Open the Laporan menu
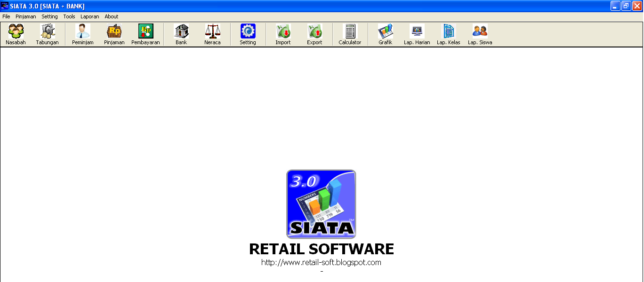Screen dimensions: 644x282 pos(89,16)
